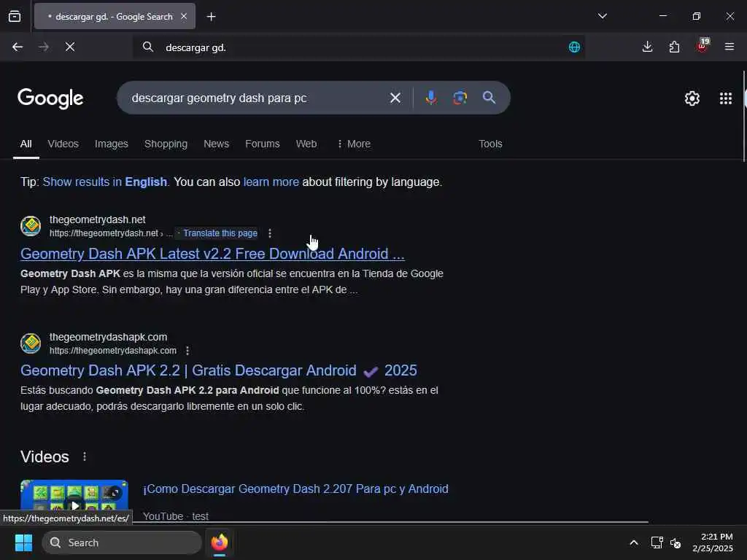Open Firefox application hamburger menu
The image size is (747, 560).
tap(729, 47)
